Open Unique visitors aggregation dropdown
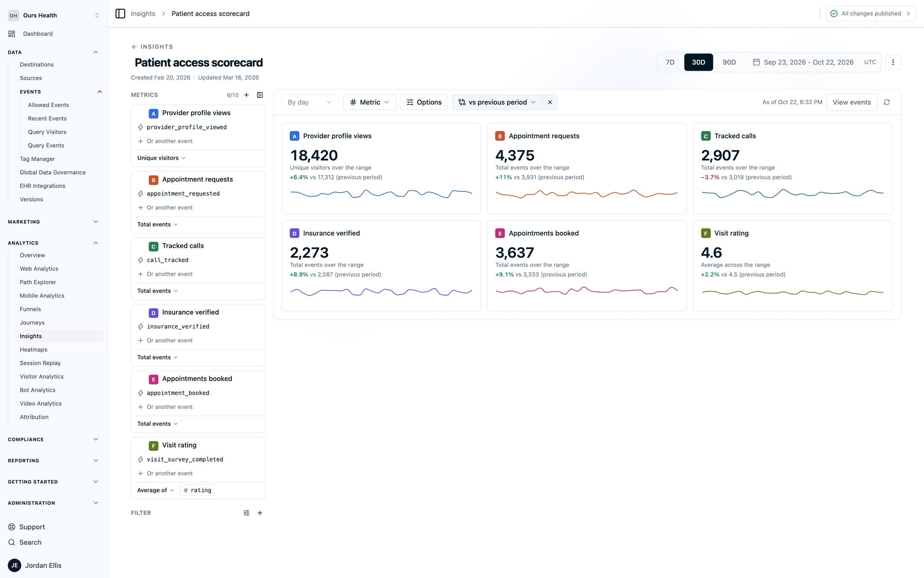This screenshot has height=578, width=924. pyautogui.click(x=161, y=158)
